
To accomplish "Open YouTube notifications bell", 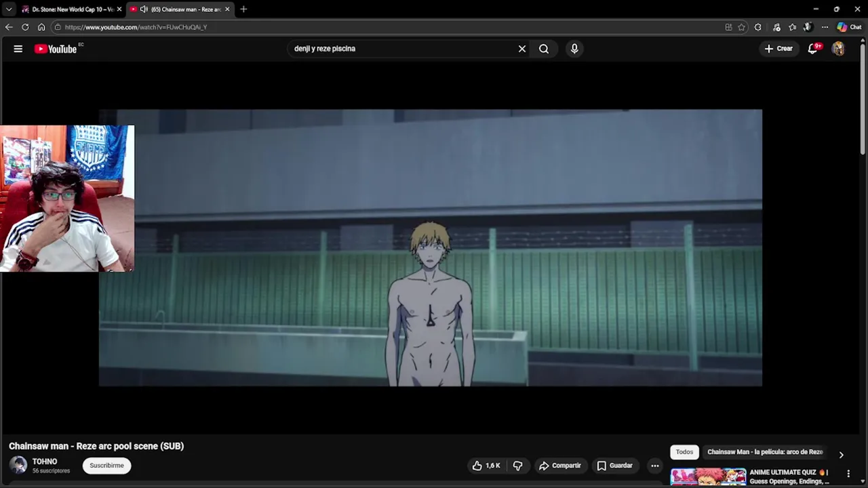I will 813,49.
